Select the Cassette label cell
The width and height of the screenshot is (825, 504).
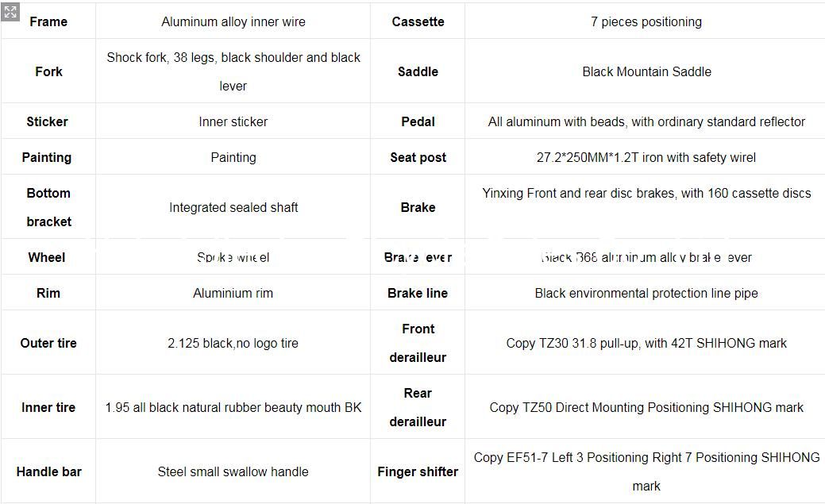(418, 21)
